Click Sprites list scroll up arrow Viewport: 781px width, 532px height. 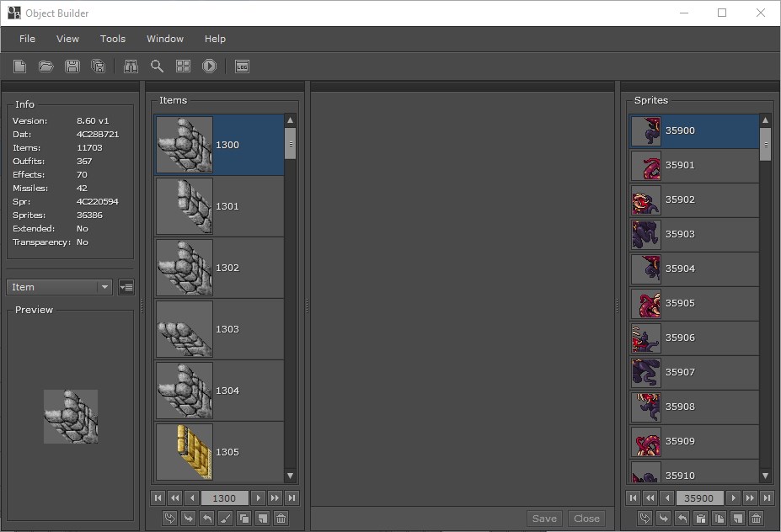[x=766, y=120]
